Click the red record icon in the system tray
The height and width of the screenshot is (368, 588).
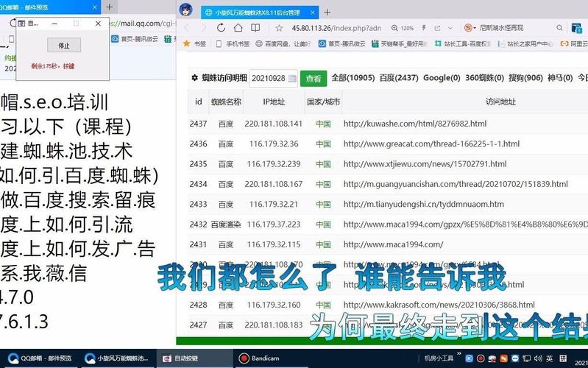point(481,358)
